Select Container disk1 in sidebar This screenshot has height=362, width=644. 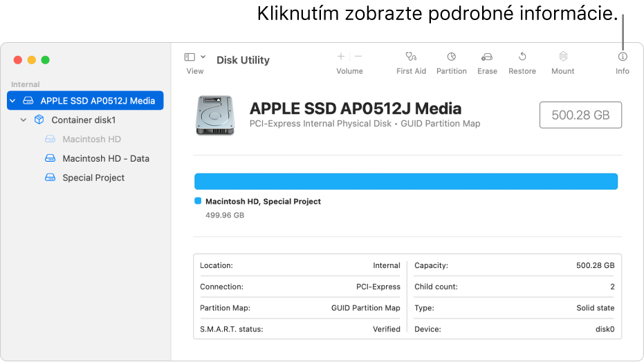coord(85,120)
